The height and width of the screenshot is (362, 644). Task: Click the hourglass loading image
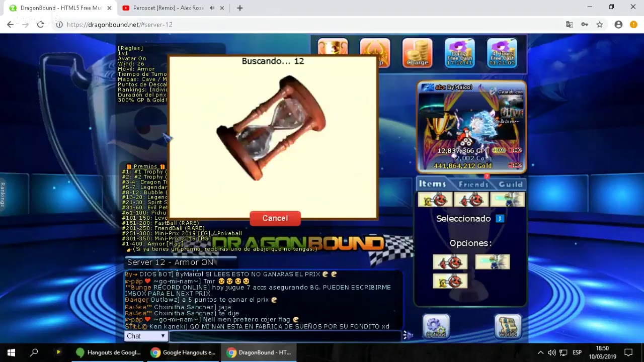pyautogui.click(x=272, y=128)
